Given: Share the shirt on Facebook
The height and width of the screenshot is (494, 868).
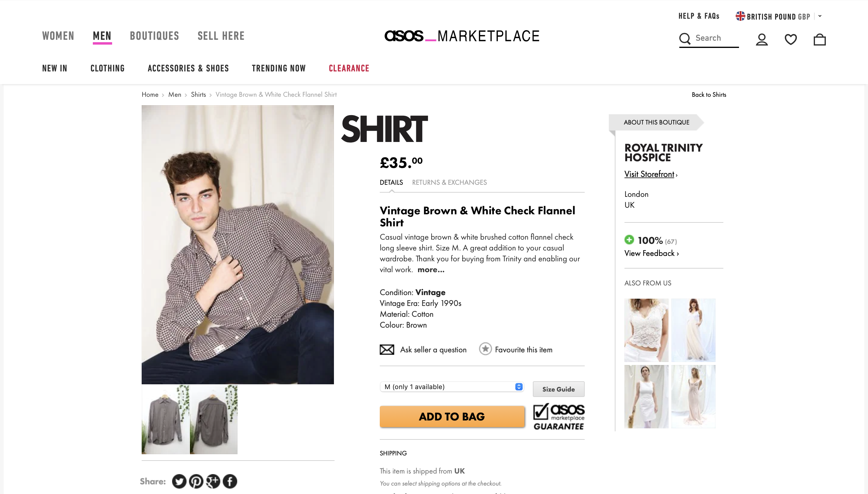Looking at the screenshot, I should [230, 481].
